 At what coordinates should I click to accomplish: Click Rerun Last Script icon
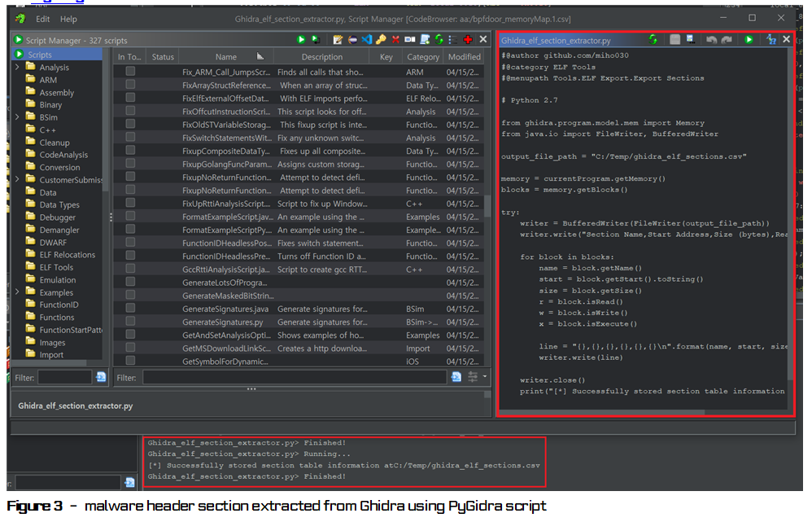click(315, 40)
